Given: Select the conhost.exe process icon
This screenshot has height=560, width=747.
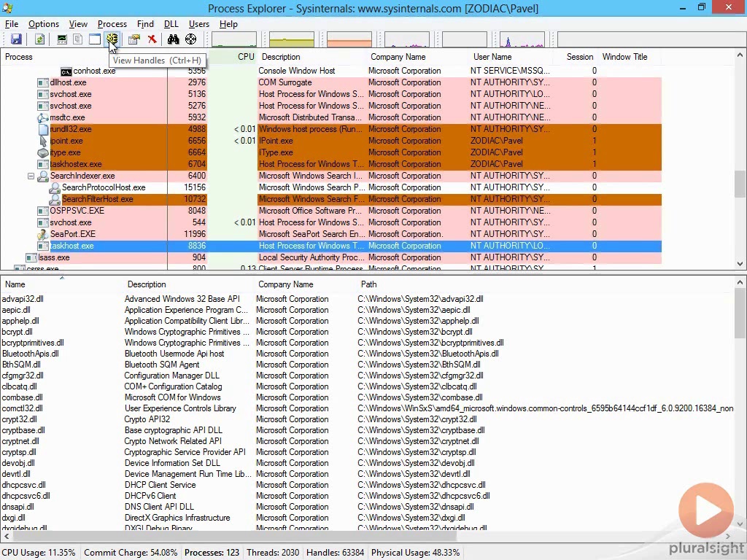Looking at the screenshot, I should point(66,71).
